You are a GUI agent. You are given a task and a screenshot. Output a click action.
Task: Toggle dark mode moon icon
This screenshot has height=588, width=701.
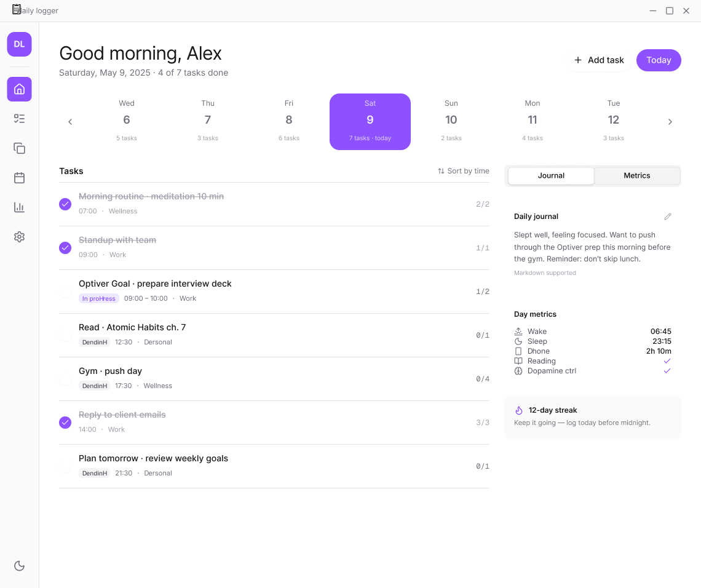[19, 566]
